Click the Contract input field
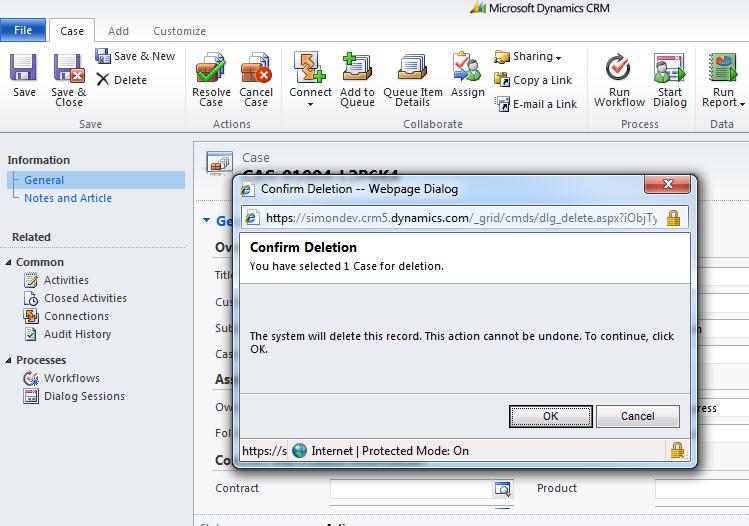 [x=411, y=488]
